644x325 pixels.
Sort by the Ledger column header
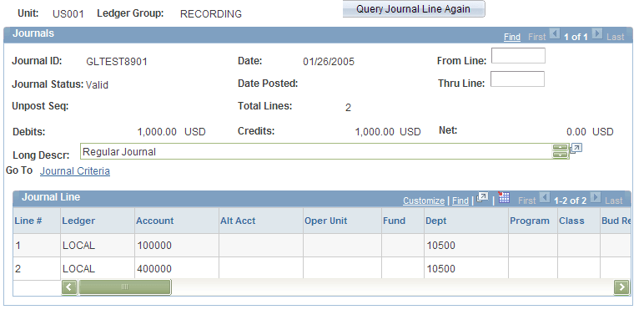pos(78,221)
